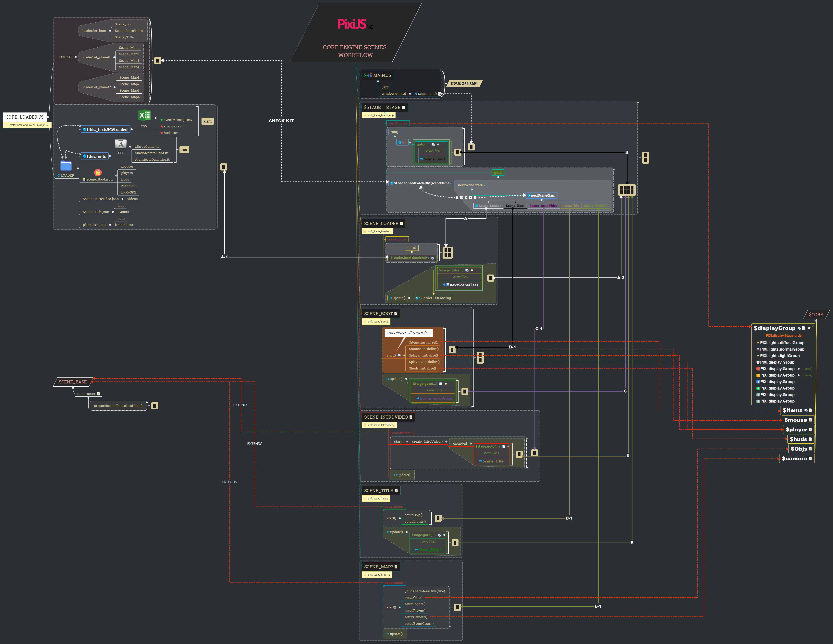The image size is (833, 644).
Task: Click the Excel CSV icon
Action: point(145,115)
